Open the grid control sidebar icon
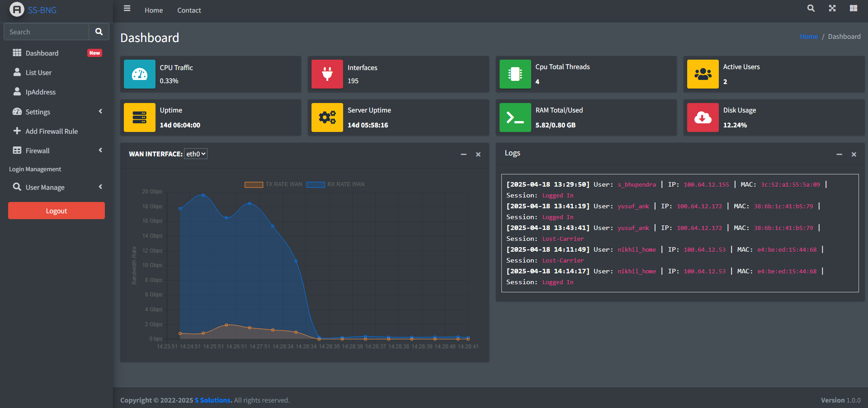Screen dimensions: 868x408 [x=854, y=8]
